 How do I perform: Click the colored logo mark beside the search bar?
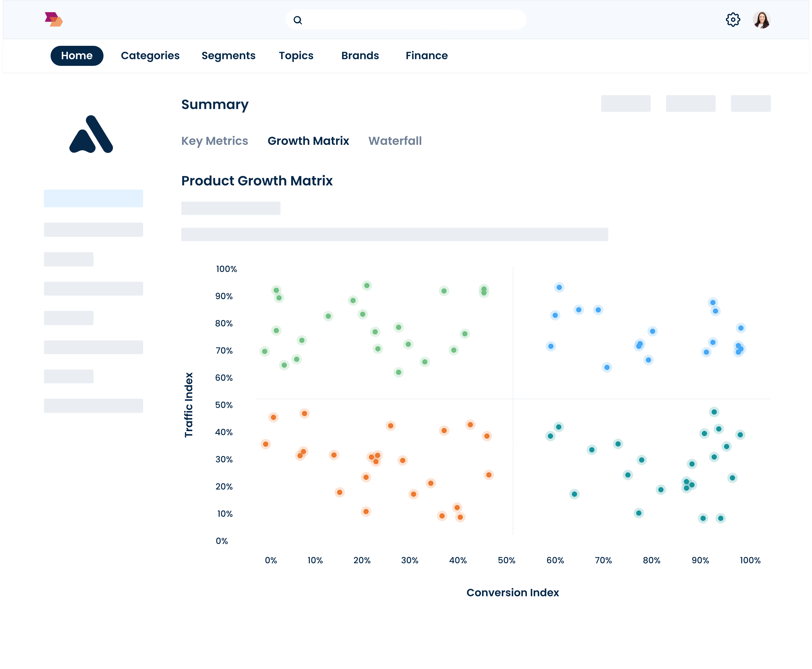click(x=54, y=20)
